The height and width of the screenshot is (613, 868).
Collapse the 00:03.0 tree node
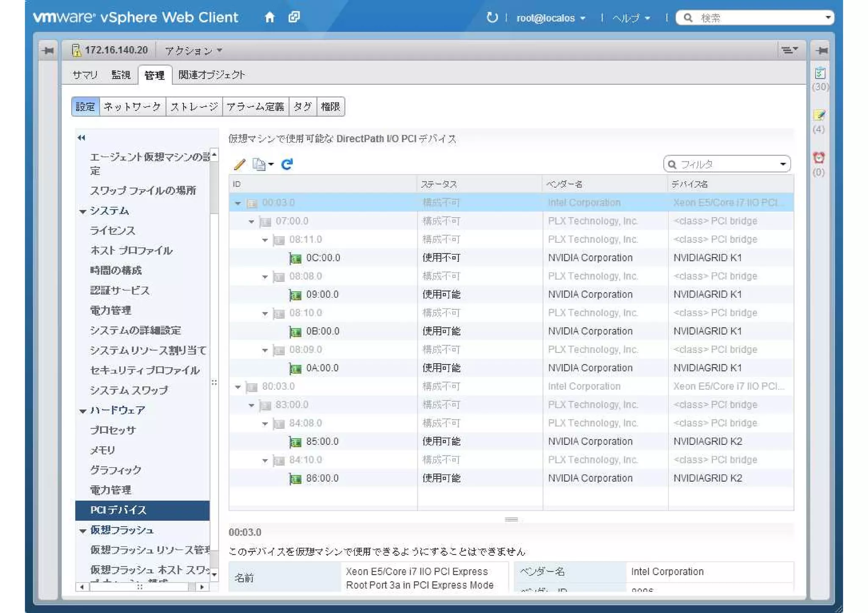(x=238, y=203)
